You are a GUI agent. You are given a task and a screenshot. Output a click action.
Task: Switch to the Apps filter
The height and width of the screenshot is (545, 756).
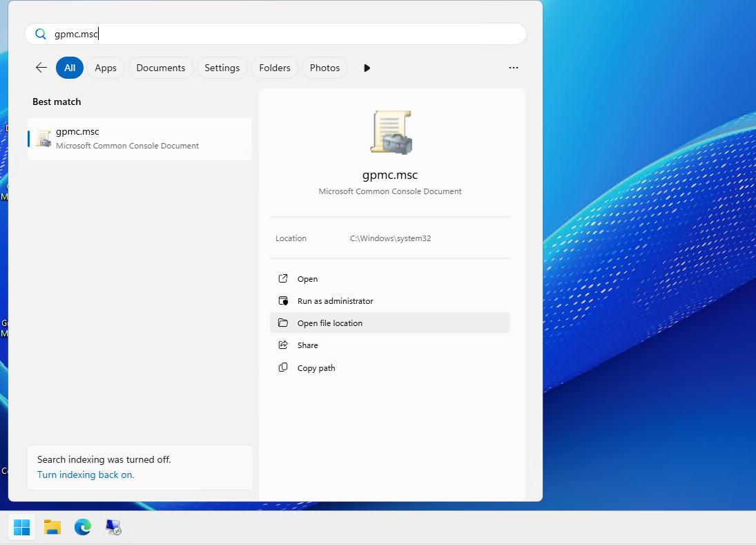coord(106,68)
